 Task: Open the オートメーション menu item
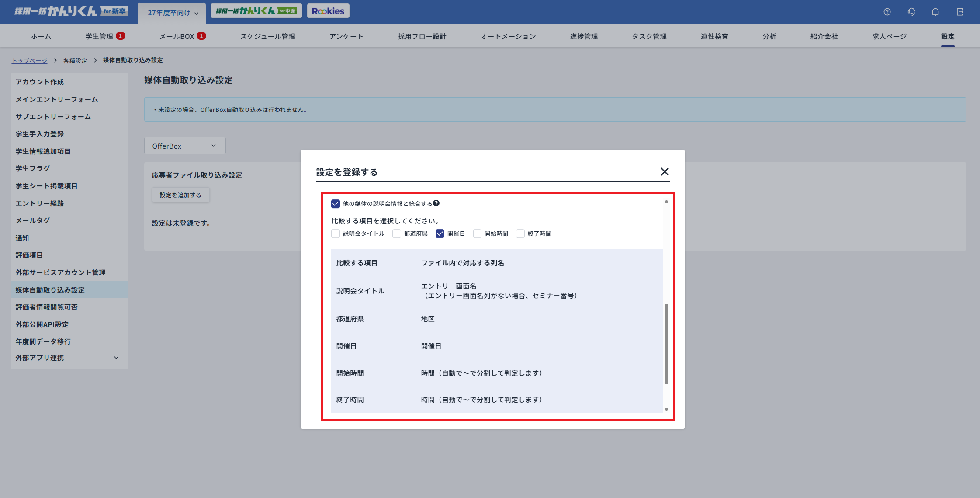click(x=508, y=36)
